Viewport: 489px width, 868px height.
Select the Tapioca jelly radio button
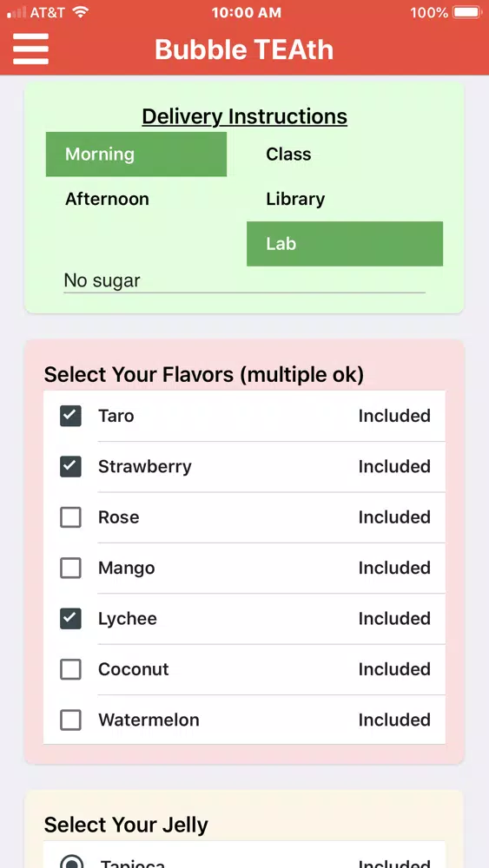click(x=71, y=863)
